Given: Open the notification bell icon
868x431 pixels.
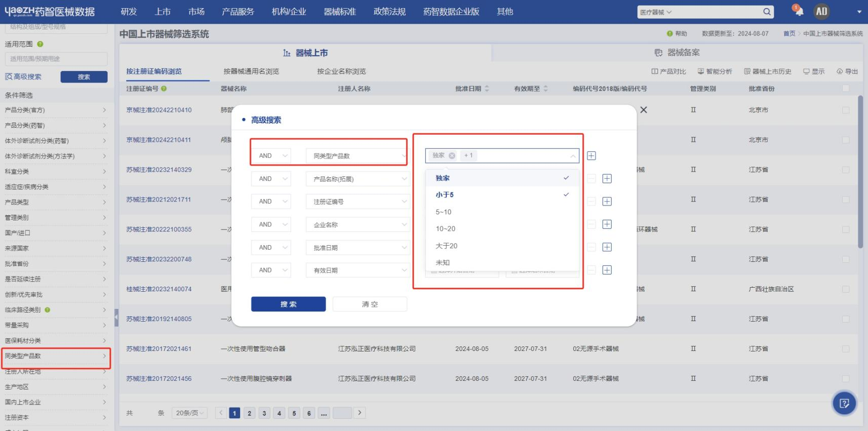Looking at the screenshot, I should [798, 11].
